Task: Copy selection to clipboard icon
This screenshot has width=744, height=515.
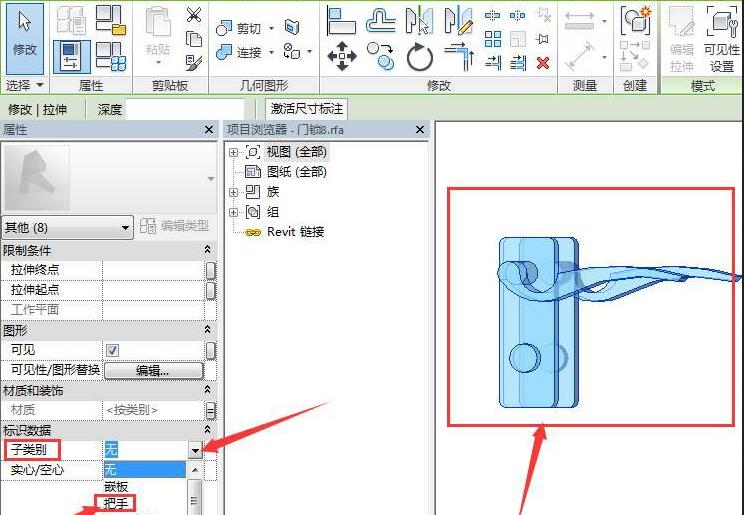Action: pos(194,38)
